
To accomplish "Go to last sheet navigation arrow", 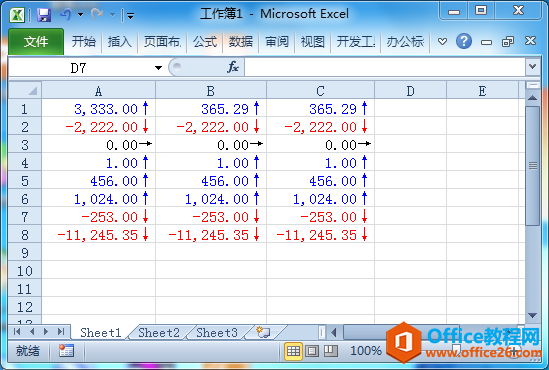I will click(61, 331).
